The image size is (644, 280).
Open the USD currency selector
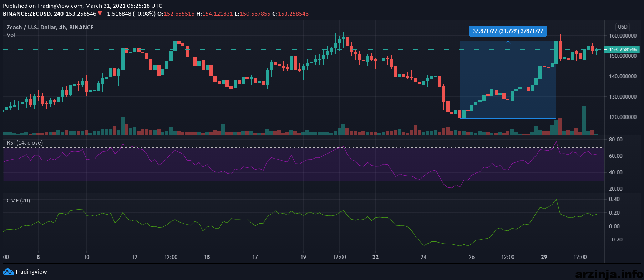tap(623, 27)
